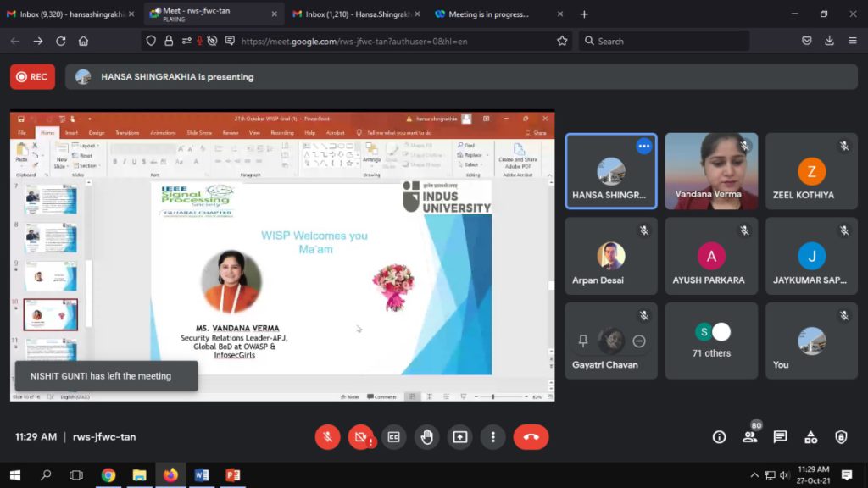Go to browser home page

click(83, 41)
